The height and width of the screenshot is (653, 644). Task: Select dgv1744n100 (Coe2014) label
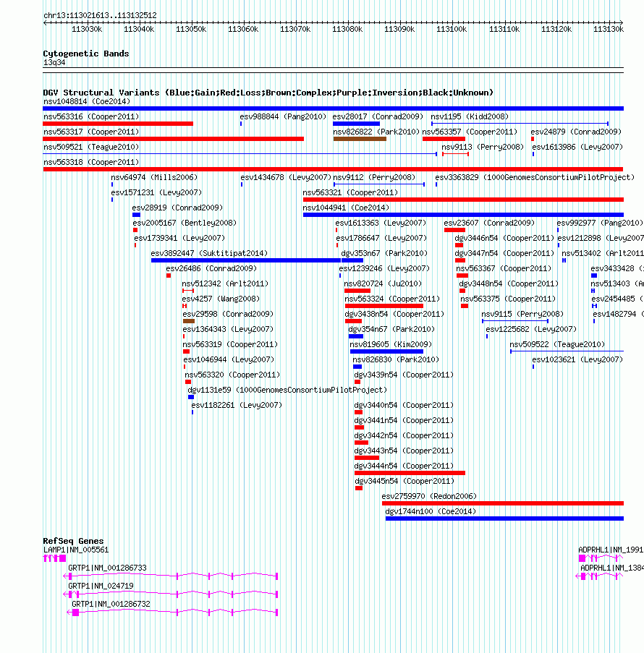tap(431, 511)
